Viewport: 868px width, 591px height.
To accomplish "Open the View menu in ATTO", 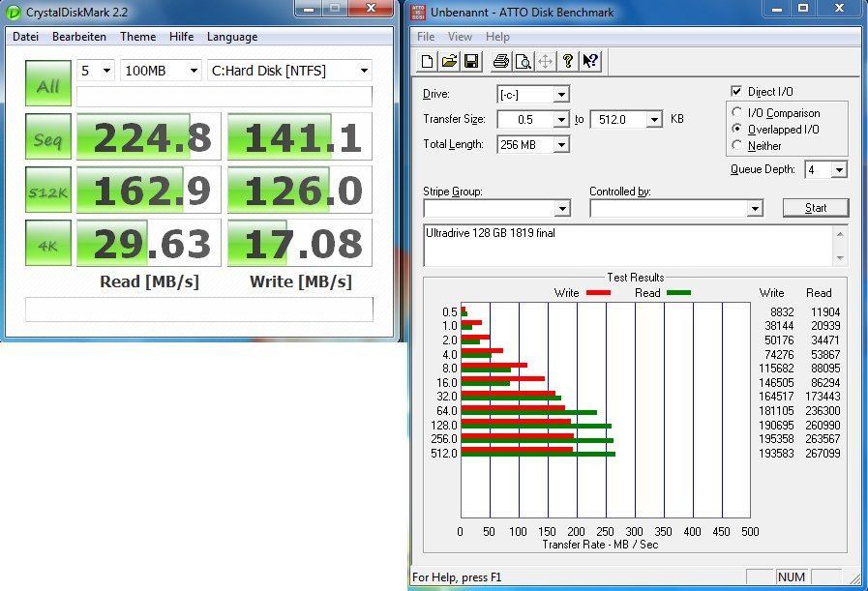I will 460,37.
